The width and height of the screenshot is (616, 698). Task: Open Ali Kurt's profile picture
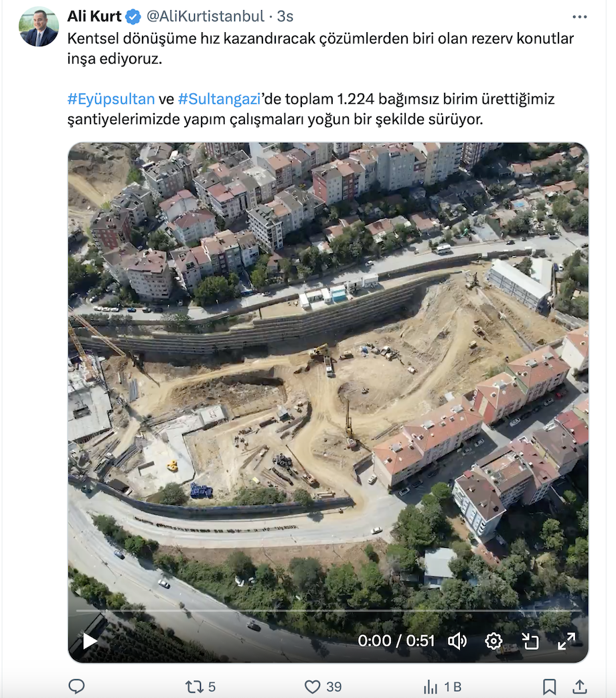point(39,27)
